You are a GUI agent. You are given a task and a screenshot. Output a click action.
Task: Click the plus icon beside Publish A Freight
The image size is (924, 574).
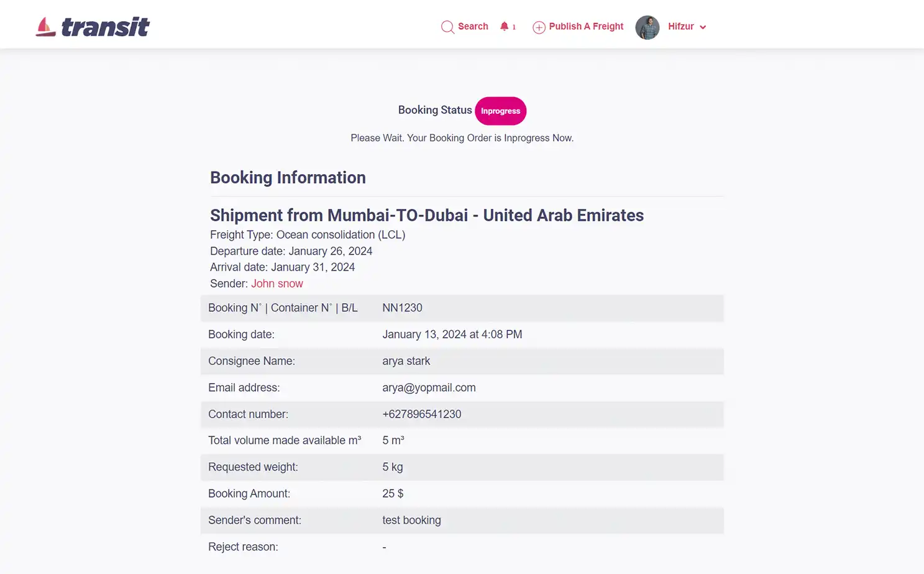(538, 27)
